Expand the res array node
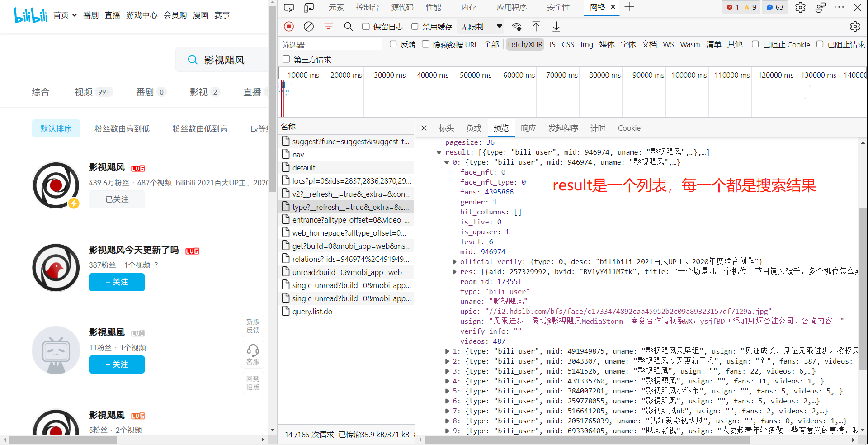Image resolution: width=868 pixels, height=445 pixels. 454,272
